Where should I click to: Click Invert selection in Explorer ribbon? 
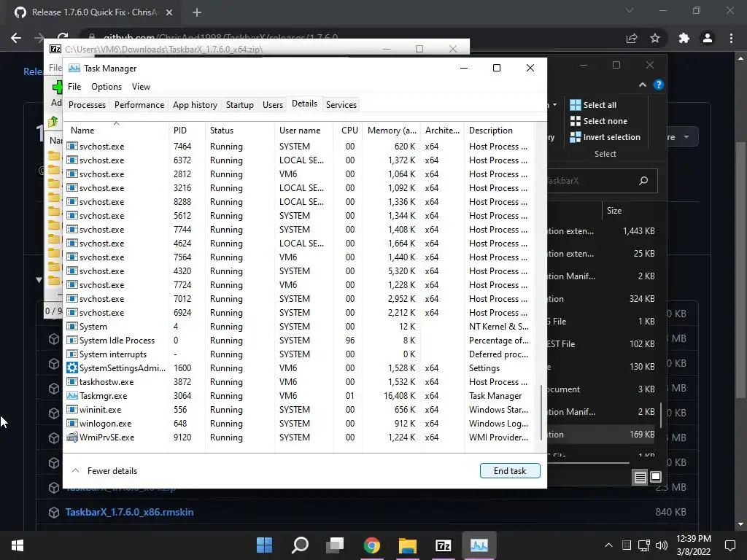tap(605, 137)
